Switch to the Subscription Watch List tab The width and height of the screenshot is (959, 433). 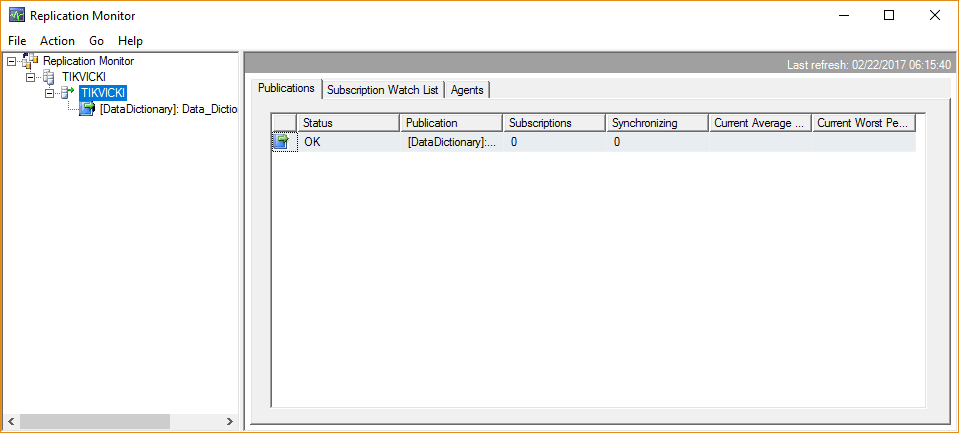click(383, 90)
